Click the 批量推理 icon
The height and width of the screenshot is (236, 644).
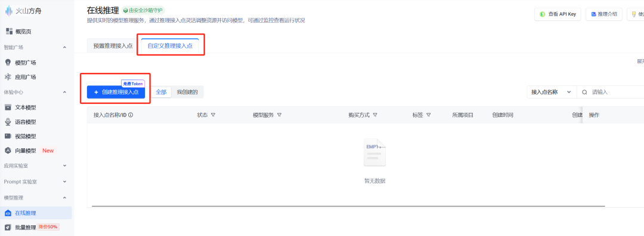pos(8,228)
